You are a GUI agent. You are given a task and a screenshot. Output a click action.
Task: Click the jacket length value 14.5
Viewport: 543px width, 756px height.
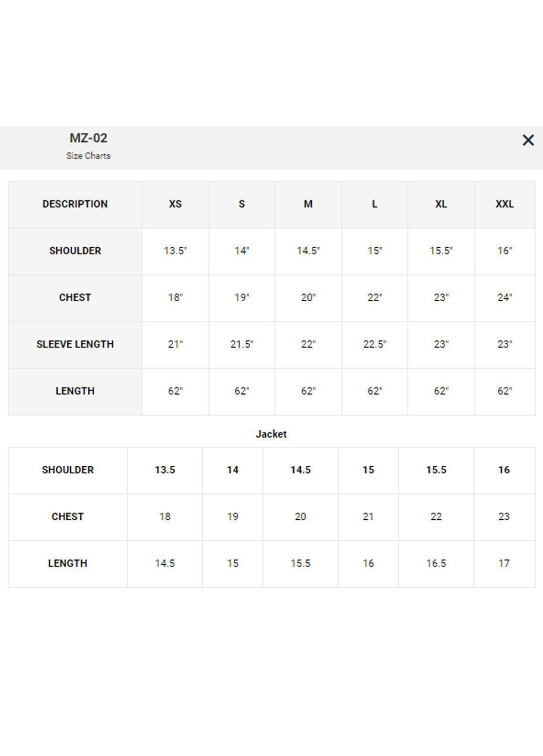click(165, 564)
